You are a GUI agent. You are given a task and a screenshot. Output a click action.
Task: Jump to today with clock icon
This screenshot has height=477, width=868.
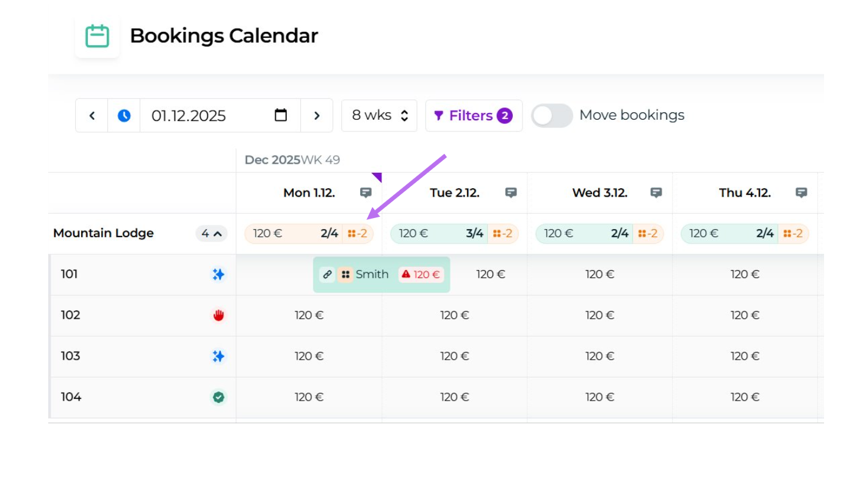[x=124, y=115]
